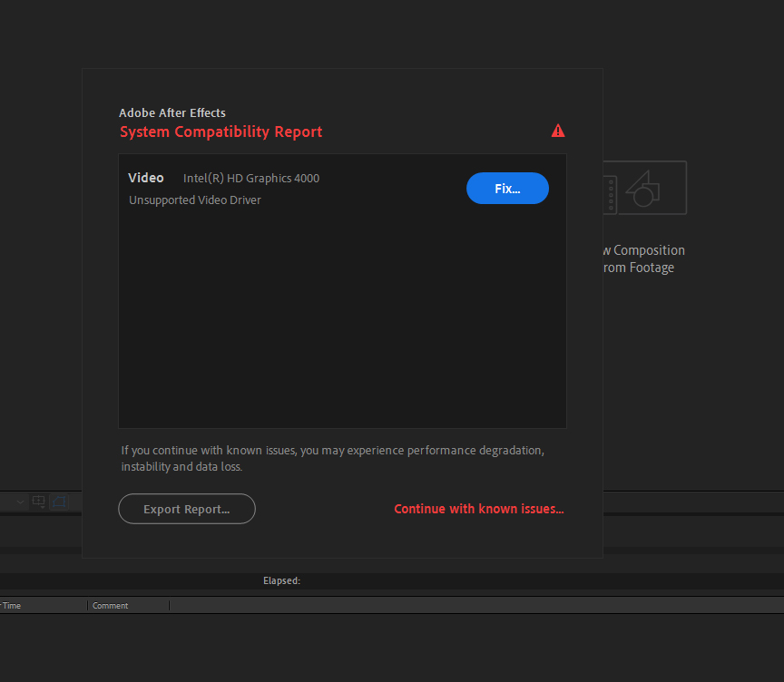
Task: Click the red warning triangle icon
Action: pos(558,131)
